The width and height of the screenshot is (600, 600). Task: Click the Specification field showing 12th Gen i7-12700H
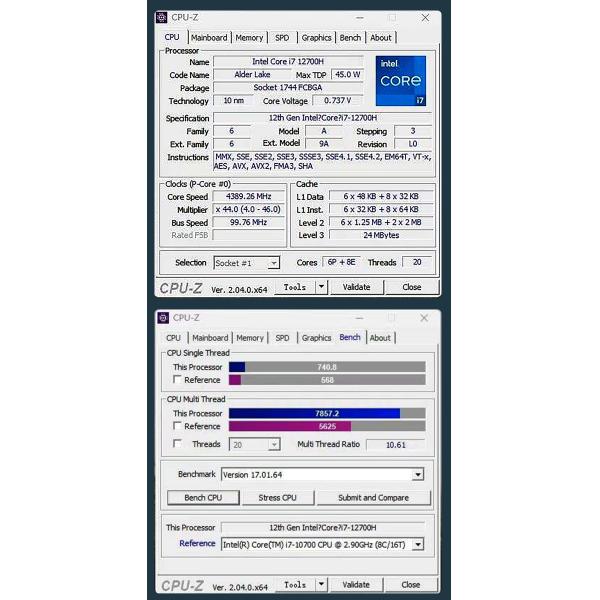(322, 118)
